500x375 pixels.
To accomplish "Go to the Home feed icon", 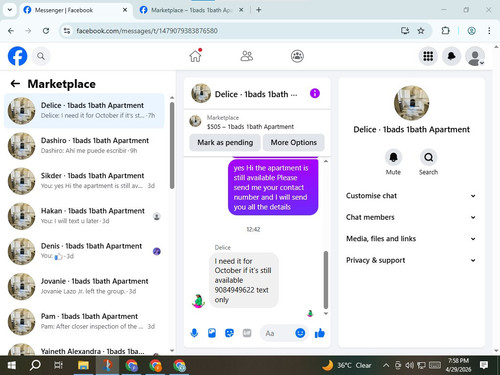I will pyautogui.click(x=196, y=56).
